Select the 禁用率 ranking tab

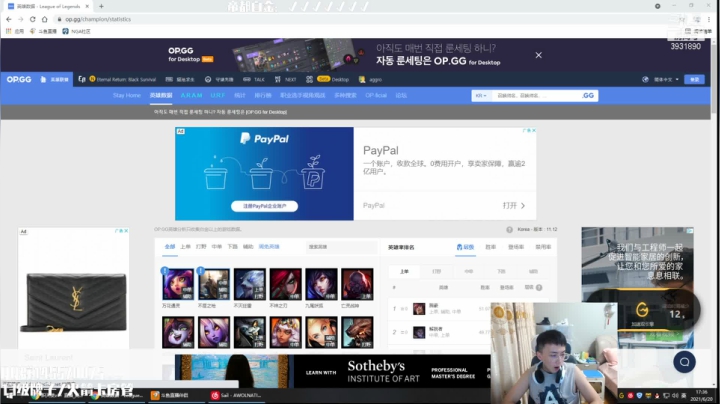click(543, 247)
